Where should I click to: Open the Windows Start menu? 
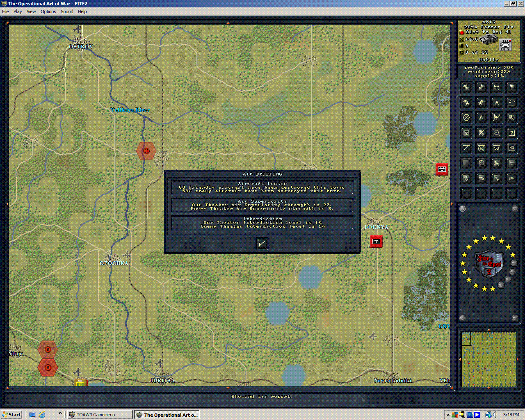coord(11,415)
